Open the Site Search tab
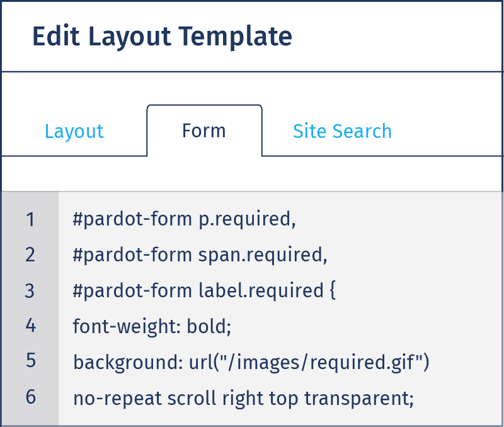 342,131
